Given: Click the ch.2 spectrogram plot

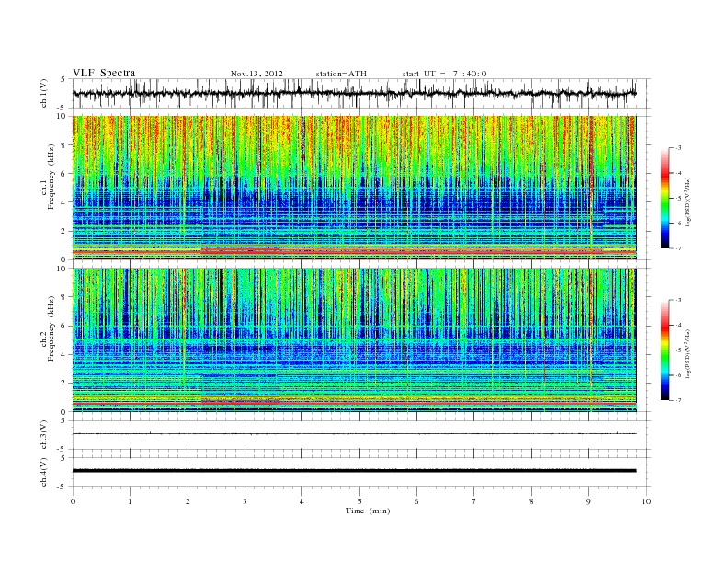Looking at the screenshot, I should click(354, 340).
